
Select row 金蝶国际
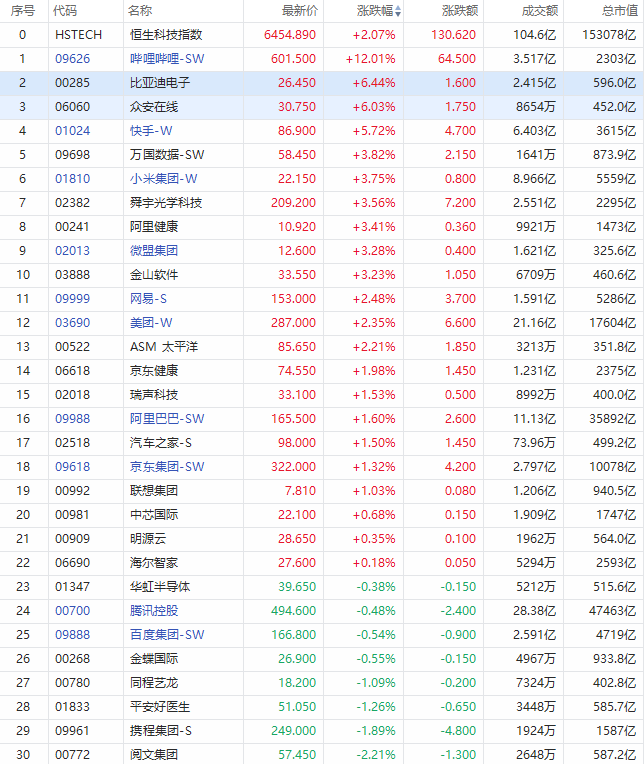coord(322,658)
